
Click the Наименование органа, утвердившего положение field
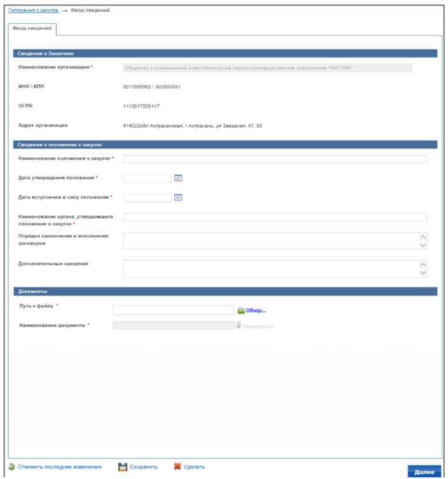pyautogui.click(x=275, y=217)
